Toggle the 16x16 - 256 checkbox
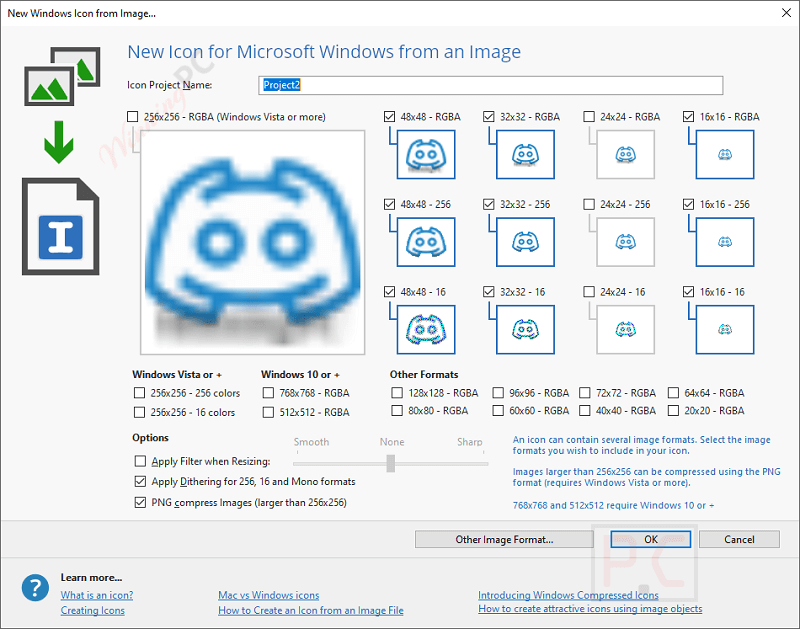The image size is (800, 629). tap(688, 205)
